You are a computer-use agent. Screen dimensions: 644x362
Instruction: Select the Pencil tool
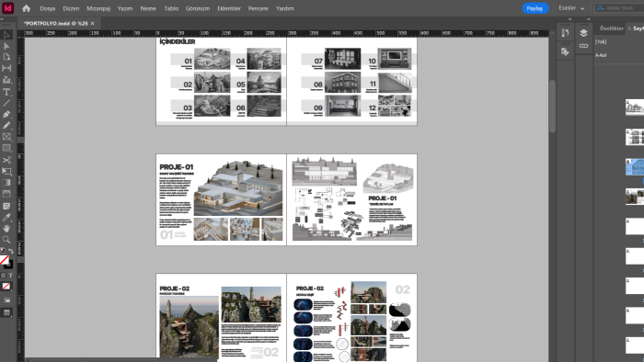6,126
